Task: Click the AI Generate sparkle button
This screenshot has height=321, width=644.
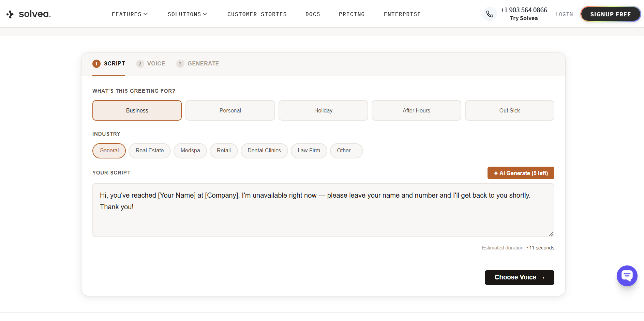Action: (496, 173)
